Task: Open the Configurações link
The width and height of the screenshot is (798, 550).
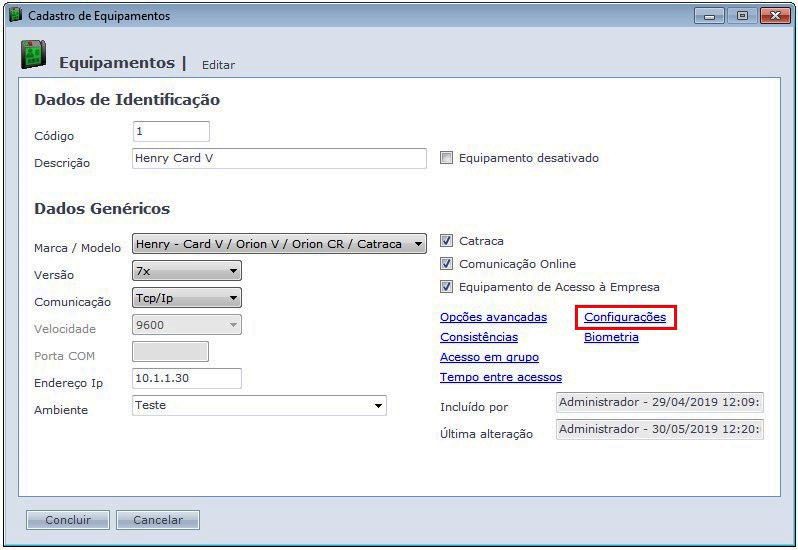Action: [x=625, y=317]
